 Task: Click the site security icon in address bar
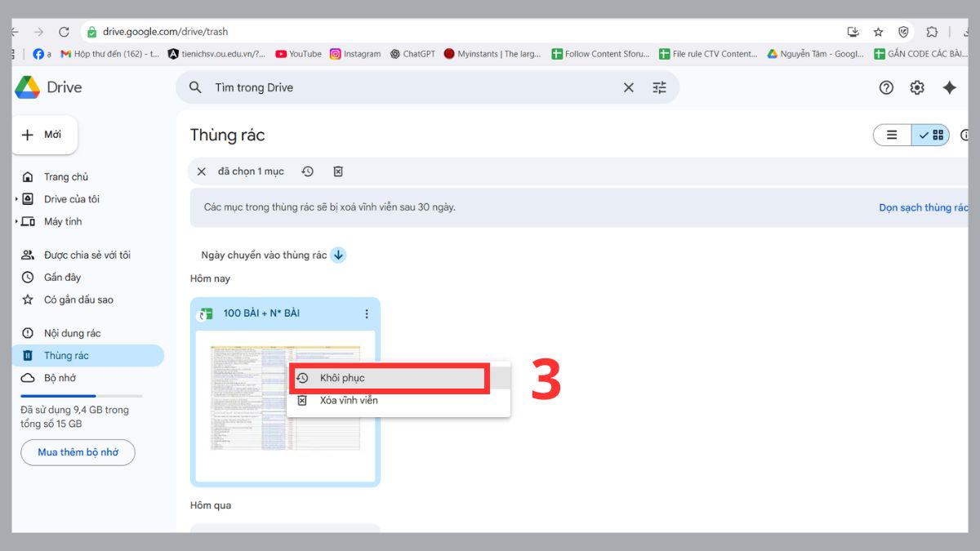coord(91,32)
